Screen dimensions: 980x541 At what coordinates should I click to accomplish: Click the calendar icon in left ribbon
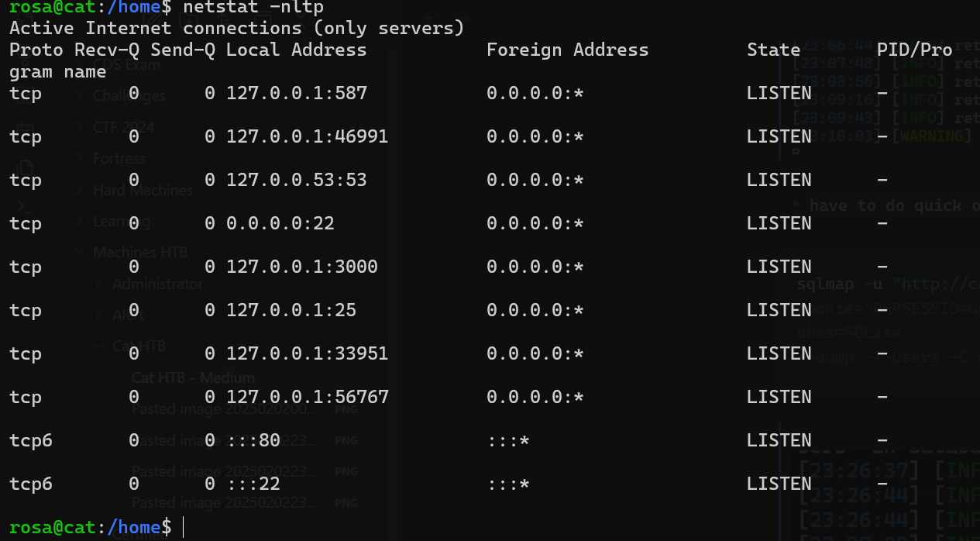click(x=25, y=129)
